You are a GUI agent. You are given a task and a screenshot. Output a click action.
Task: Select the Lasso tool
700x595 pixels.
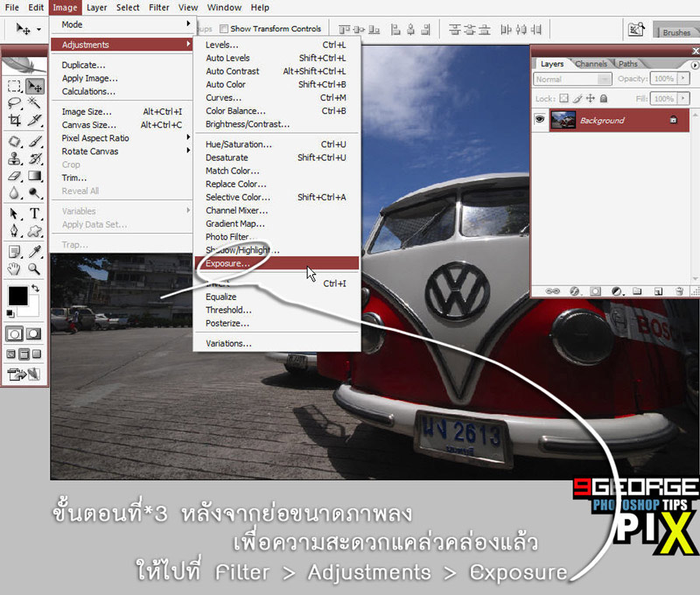tap(14, 103)
